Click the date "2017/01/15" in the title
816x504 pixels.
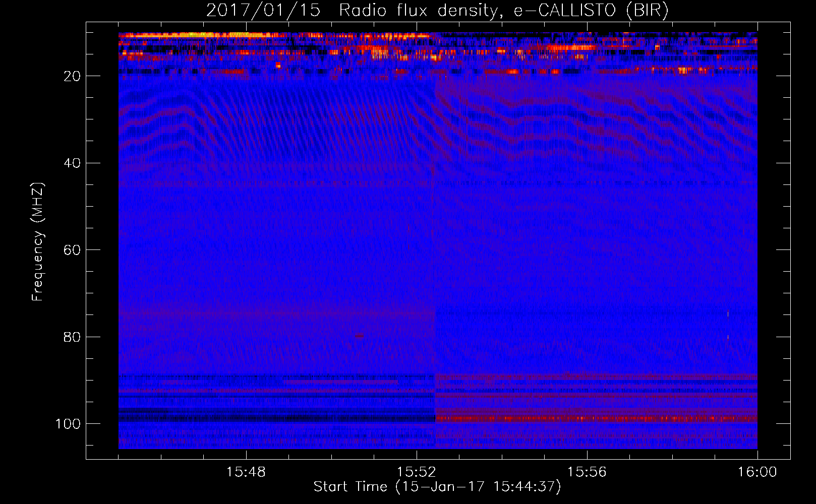click(263, 11)
